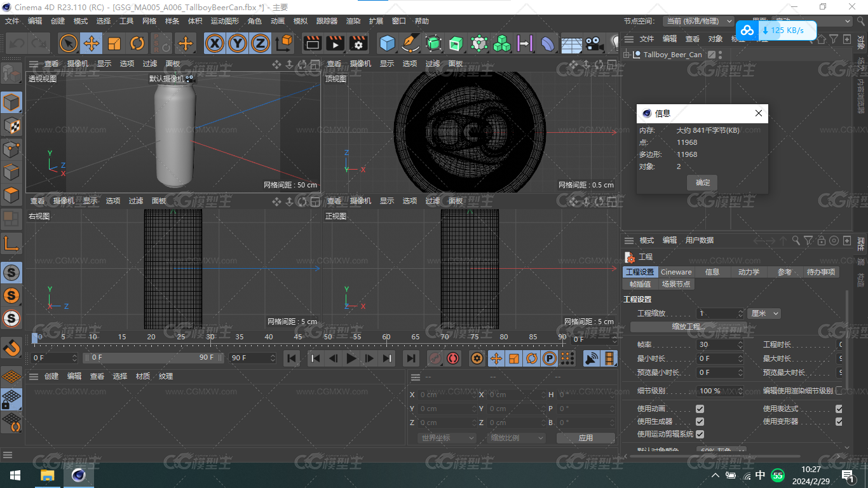Open Render Settings clapperboard gear icon

point(358,43)
